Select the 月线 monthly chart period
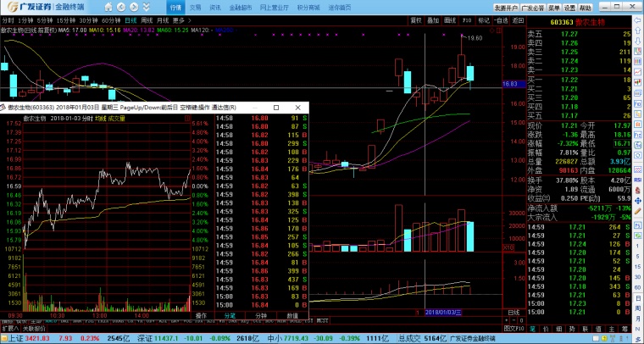This screenshot has width=644, height=344. (163, 20)
